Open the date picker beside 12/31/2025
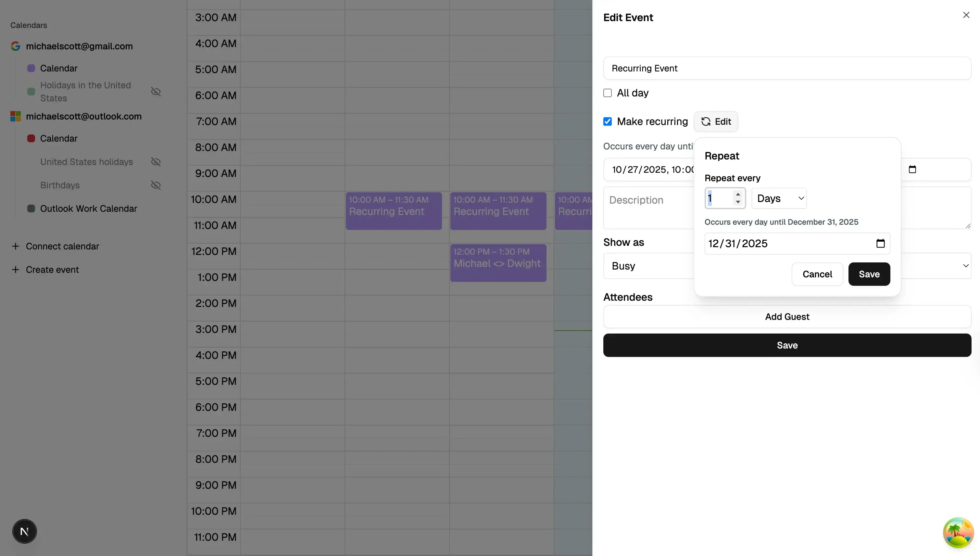The image size is (980, 556). click(x=881, y=243)
